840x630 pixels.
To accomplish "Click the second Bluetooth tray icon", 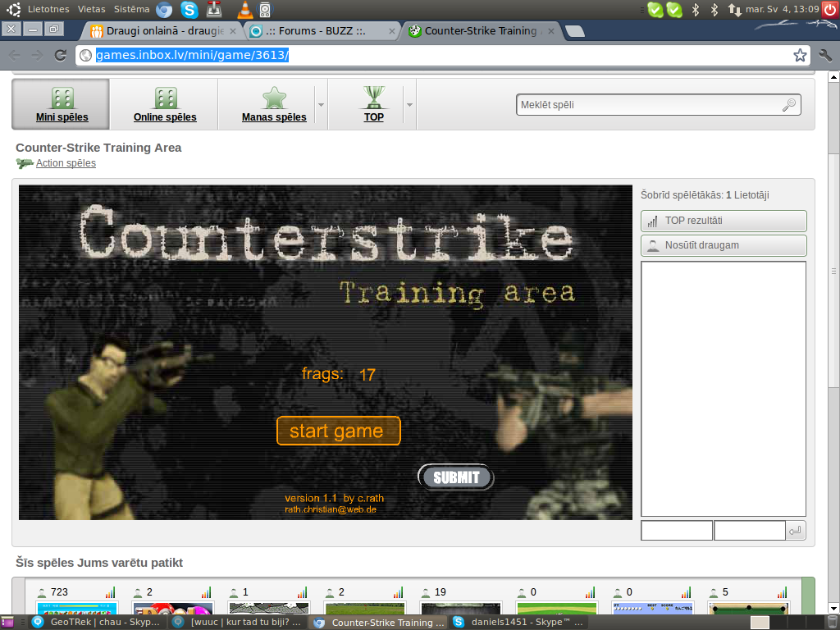I will click(x=714, y=10).
